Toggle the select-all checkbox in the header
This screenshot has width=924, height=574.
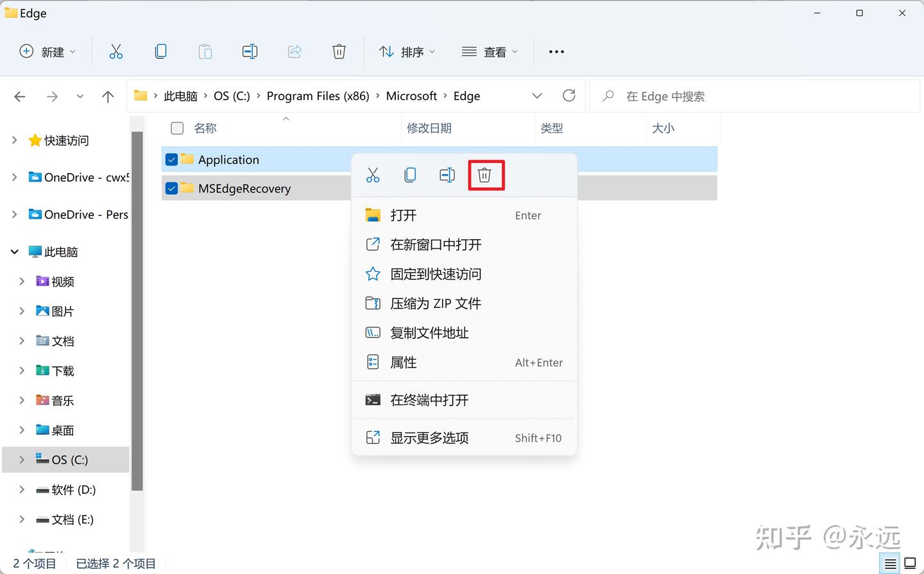coord(176,128)
